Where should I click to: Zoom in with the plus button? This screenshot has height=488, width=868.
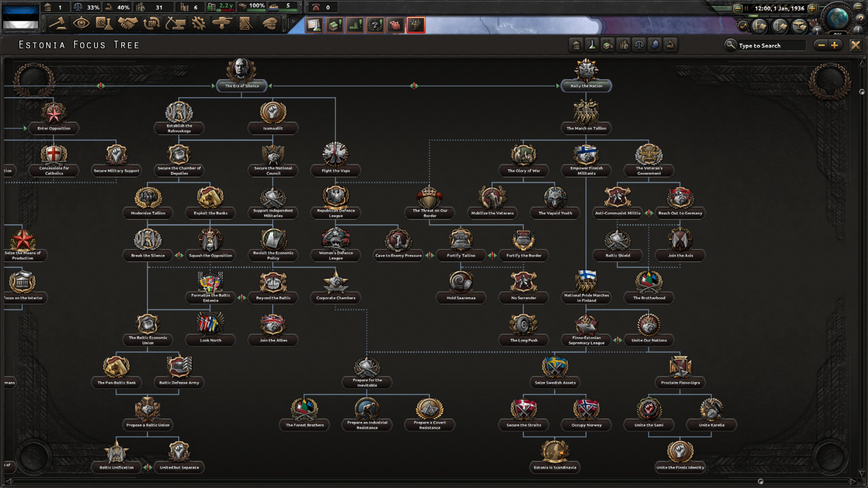coord(835,45)
